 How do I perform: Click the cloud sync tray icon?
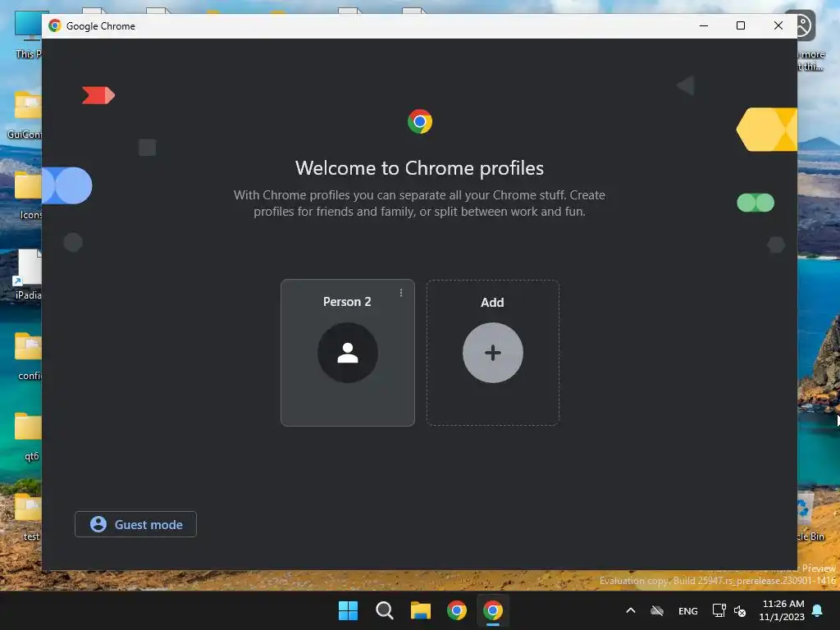tap(657, 610)
